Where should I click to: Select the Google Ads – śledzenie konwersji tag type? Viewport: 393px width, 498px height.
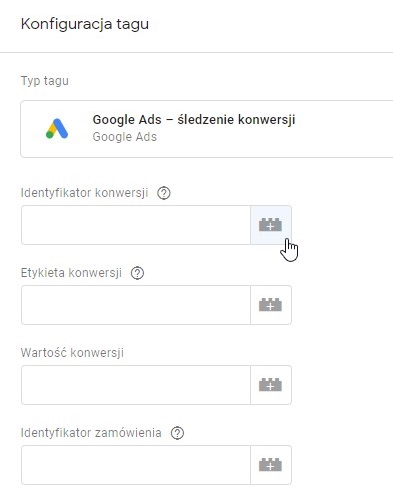click(x=207, y=129)
